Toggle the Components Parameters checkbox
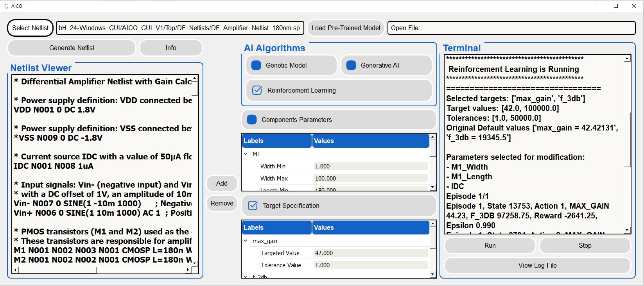Viewport: 644px width, 286px height. (252, 120)
